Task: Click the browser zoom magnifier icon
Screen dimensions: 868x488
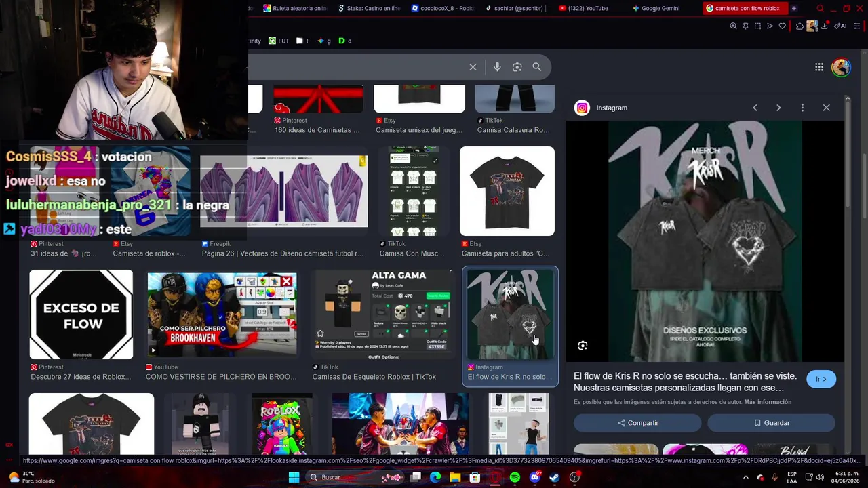Action: (733, 26)
